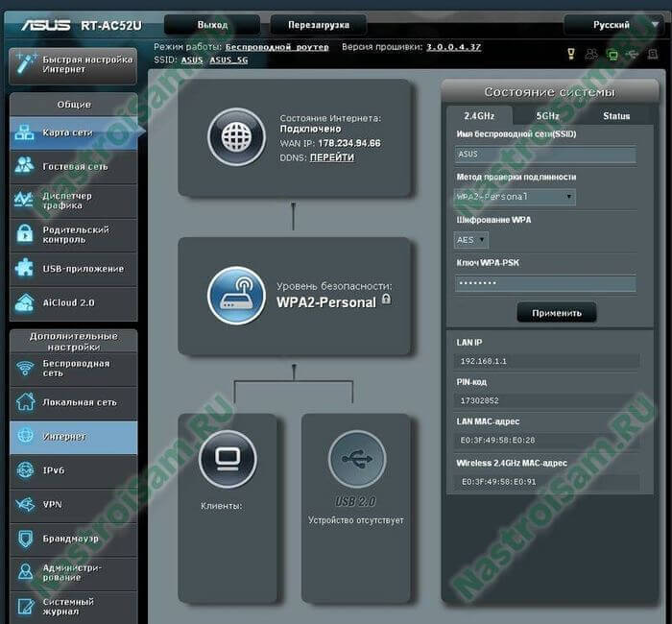This screenshot has width=672, height=624.
Task: Expand the WPA2-Personal authentication method dropdown
Action: click(x=515, y=197)
